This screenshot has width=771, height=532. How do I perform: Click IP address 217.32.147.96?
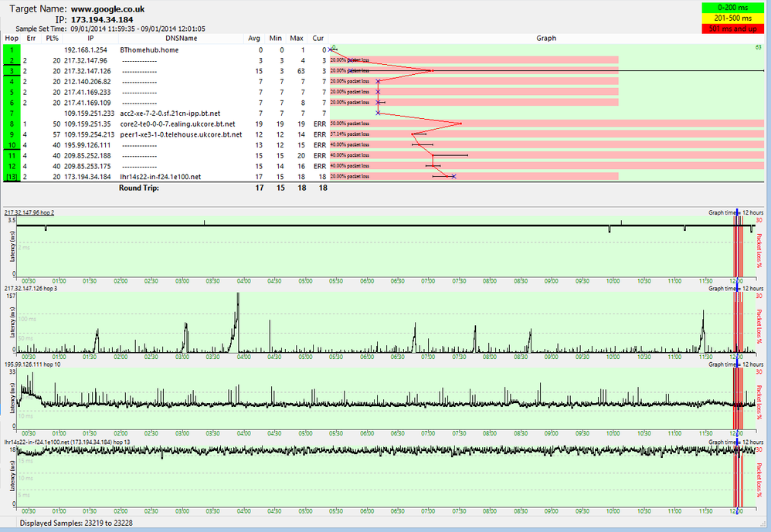(86, 60)
